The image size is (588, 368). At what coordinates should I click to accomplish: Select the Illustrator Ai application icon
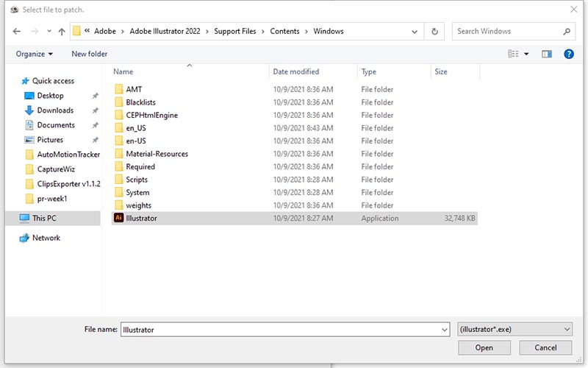(118, 218)
